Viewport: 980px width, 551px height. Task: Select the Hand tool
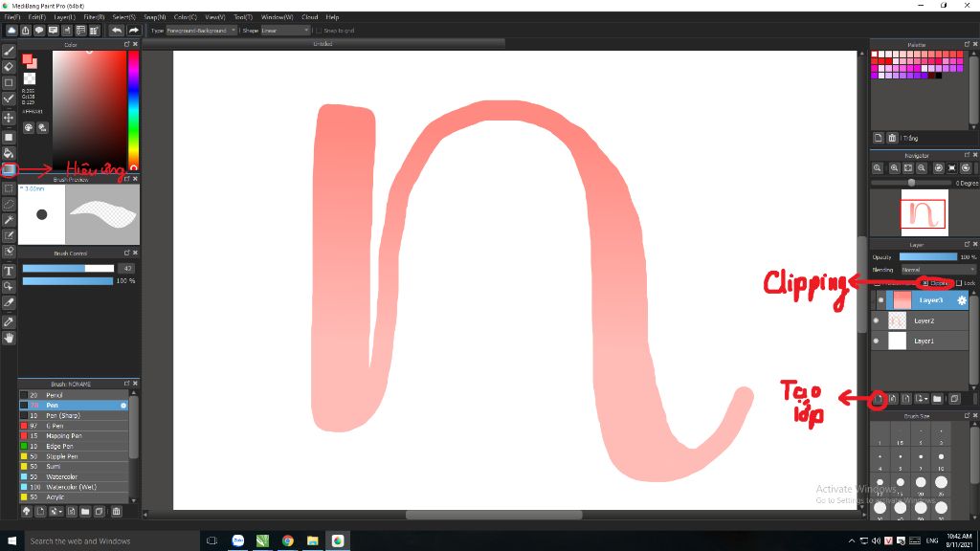coord(9,338)
